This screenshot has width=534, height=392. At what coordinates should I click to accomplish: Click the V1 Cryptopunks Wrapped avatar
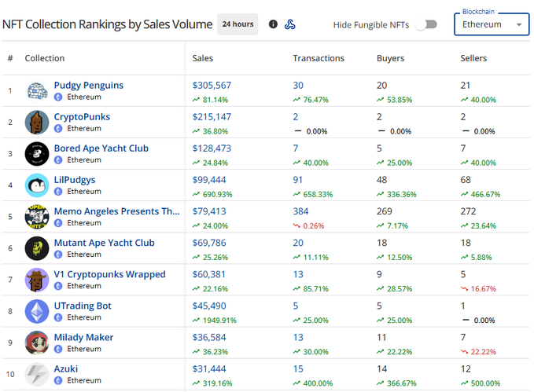[x=37, y=280]
